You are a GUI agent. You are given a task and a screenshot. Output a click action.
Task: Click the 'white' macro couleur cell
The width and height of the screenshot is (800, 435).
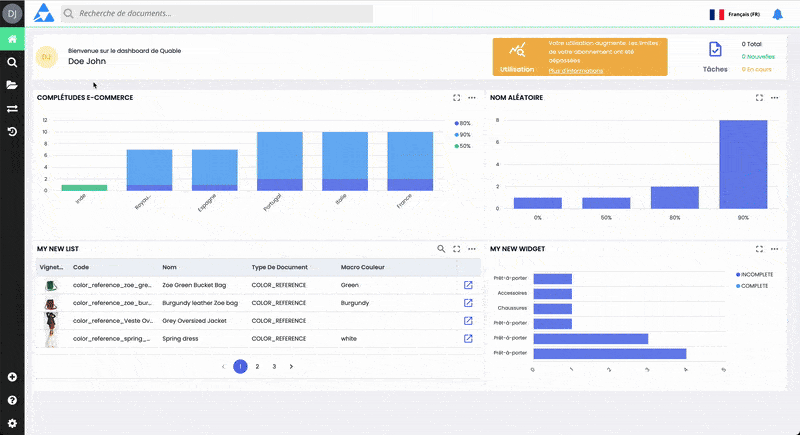[348, 339]
